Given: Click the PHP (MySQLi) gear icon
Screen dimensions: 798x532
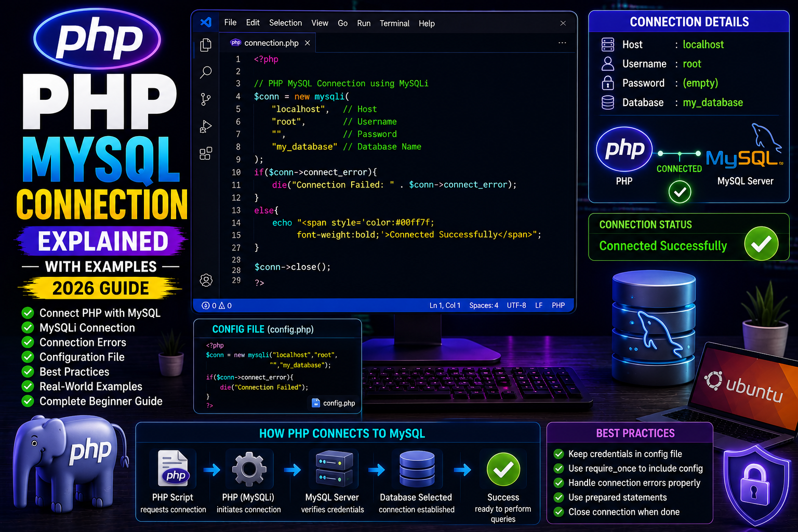Looking at the screenshot, I should click(249, 469).
